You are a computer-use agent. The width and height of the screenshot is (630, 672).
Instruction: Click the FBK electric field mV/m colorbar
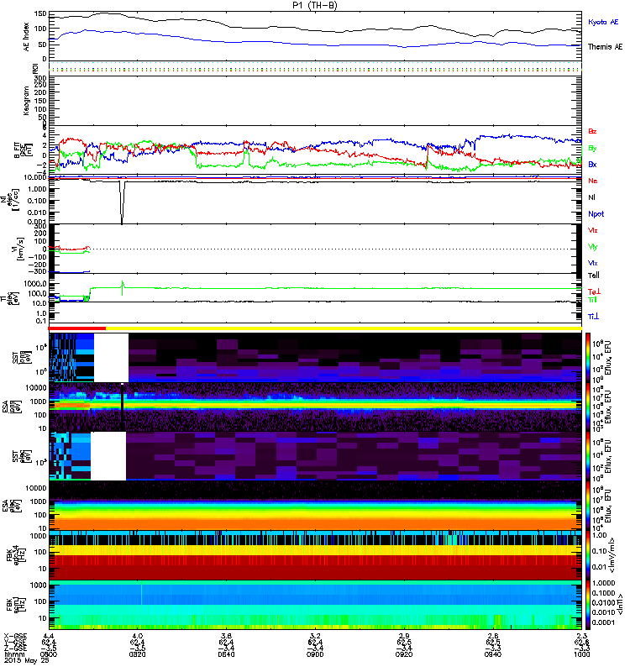[588, 555]
